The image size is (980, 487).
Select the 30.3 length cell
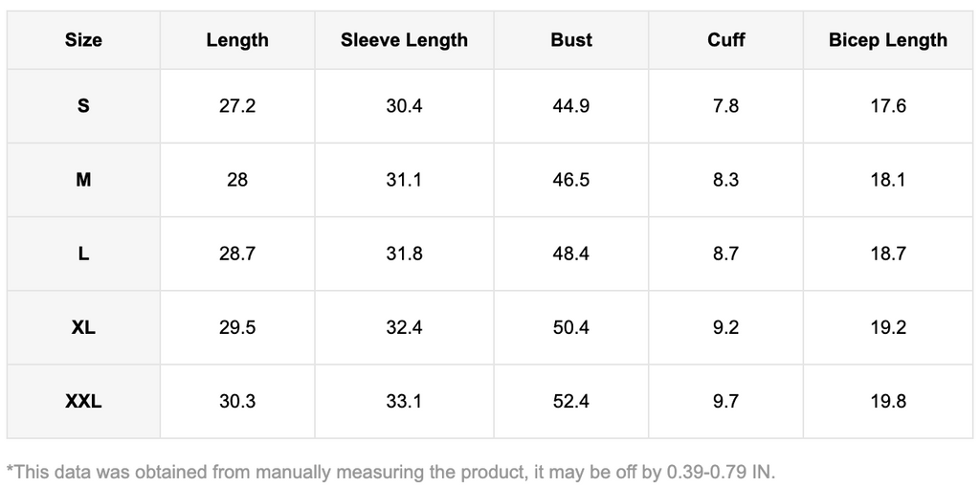pyautogui.click(x=237, y=402)
